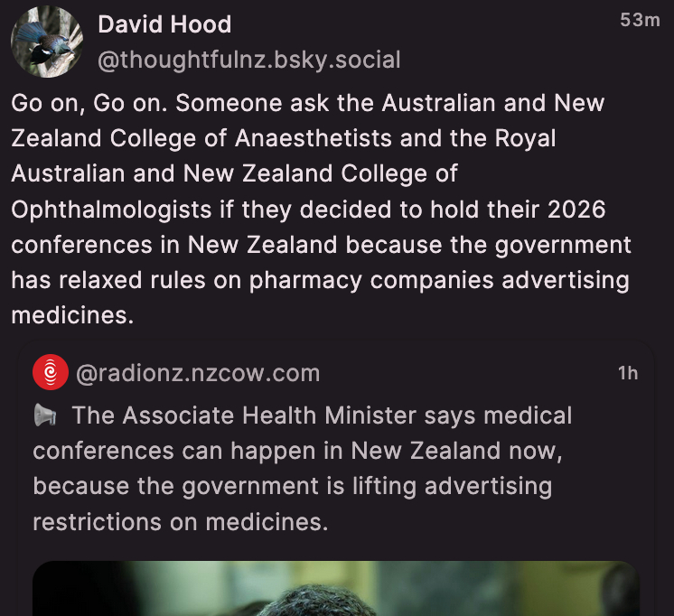Screen dimensions: 674x616
Task: Click the 'restrictions on medicines.' line
Action: [181, 522]
